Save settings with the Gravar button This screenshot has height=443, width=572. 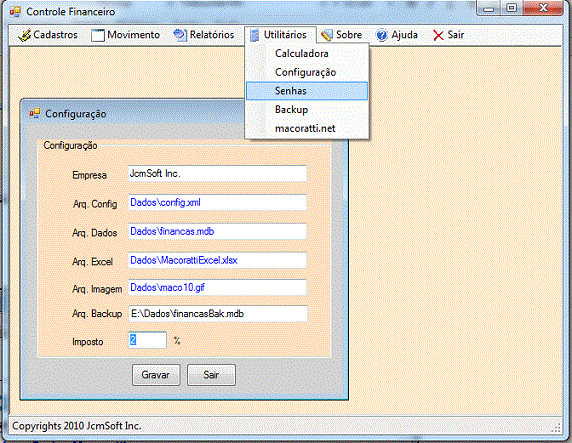pyautogui.click(x=156, y=375)
